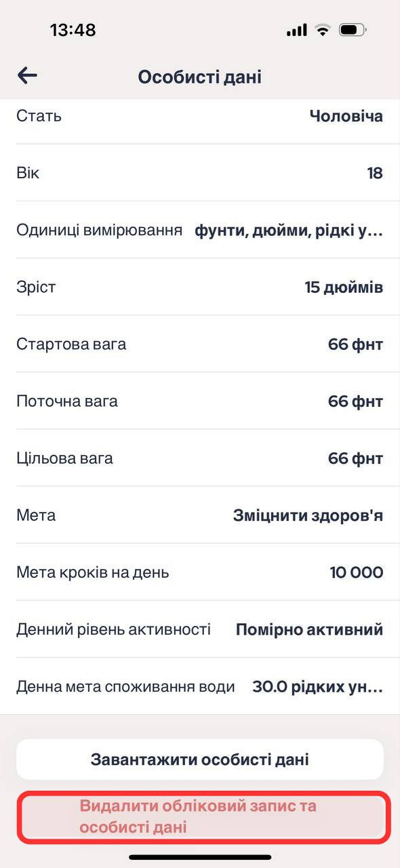Viewport: 400px width, 868px height.
Task: Open Мета selector showing Зміцнити здоров'я
Action: 200,515
